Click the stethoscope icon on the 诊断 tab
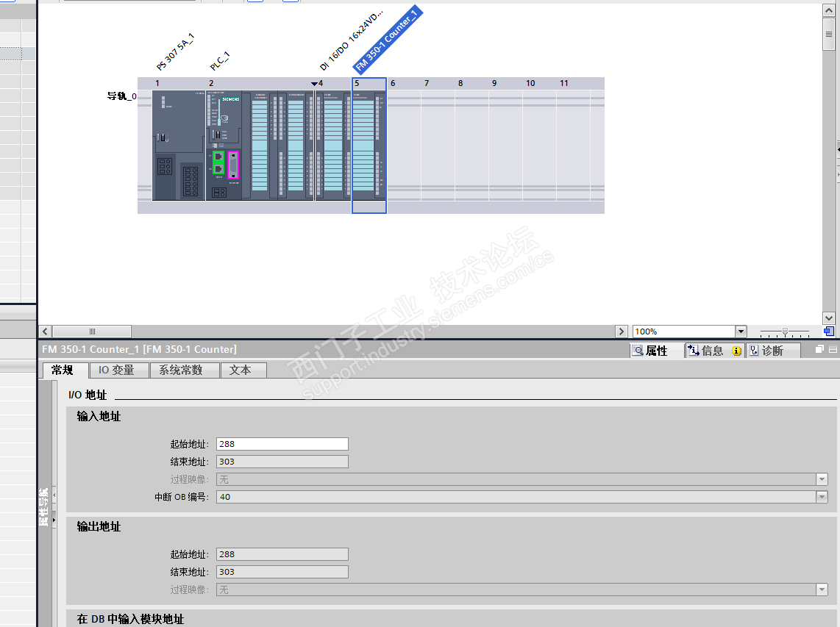840x627 pixels. pos(754,351)
